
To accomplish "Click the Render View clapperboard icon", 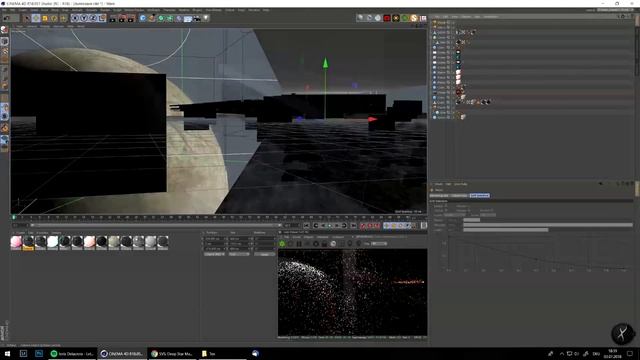I will 113,18.
